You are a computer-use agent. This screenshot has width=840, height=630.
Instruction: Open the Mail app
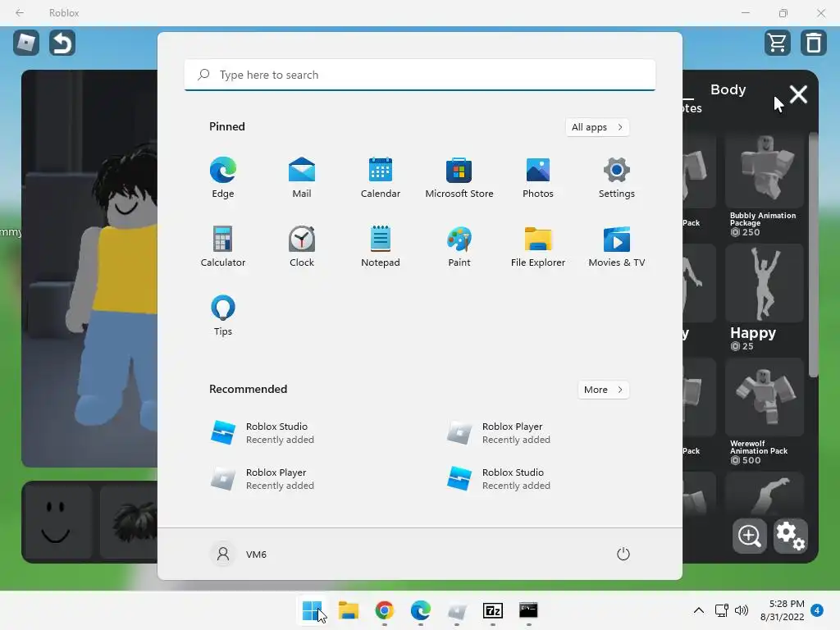pyautogui.click(x=302, y=177)
